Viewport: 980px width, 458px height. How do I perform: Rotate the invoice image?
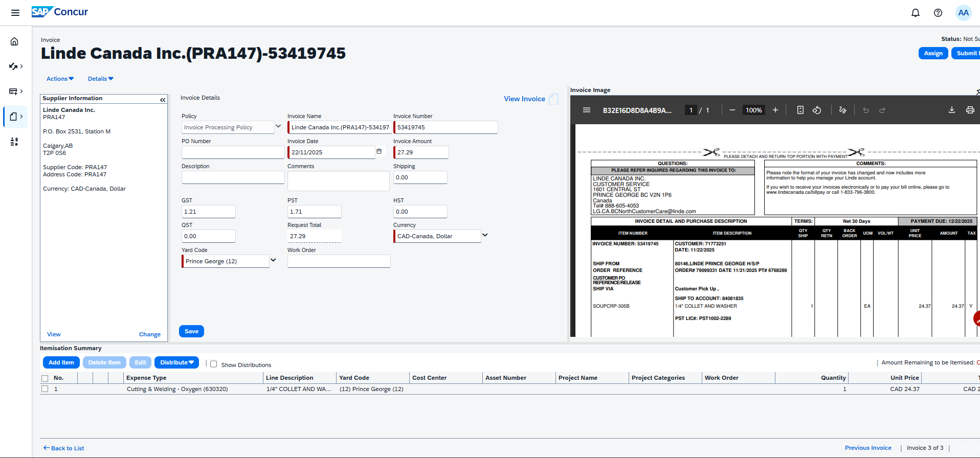point(817,110)
